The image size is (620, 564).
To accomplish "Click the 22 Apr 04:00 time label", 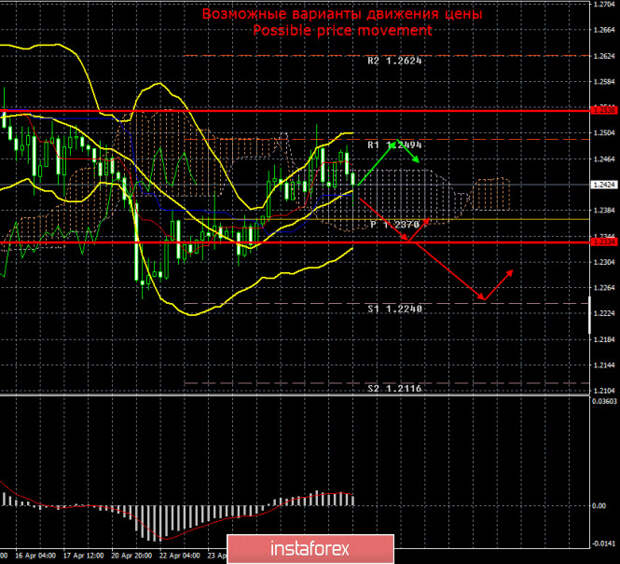I will pos(180,556).
